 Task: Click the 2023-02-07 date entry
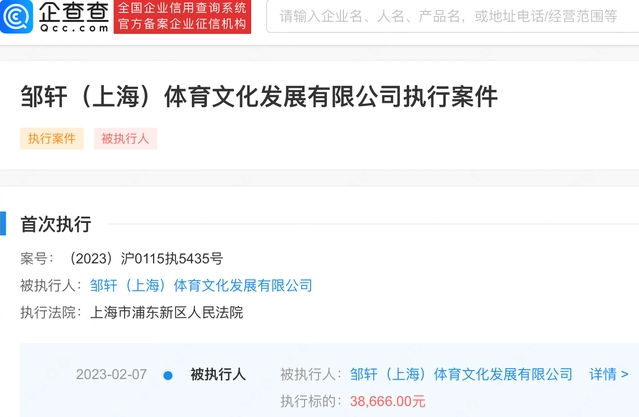[111, 374]
